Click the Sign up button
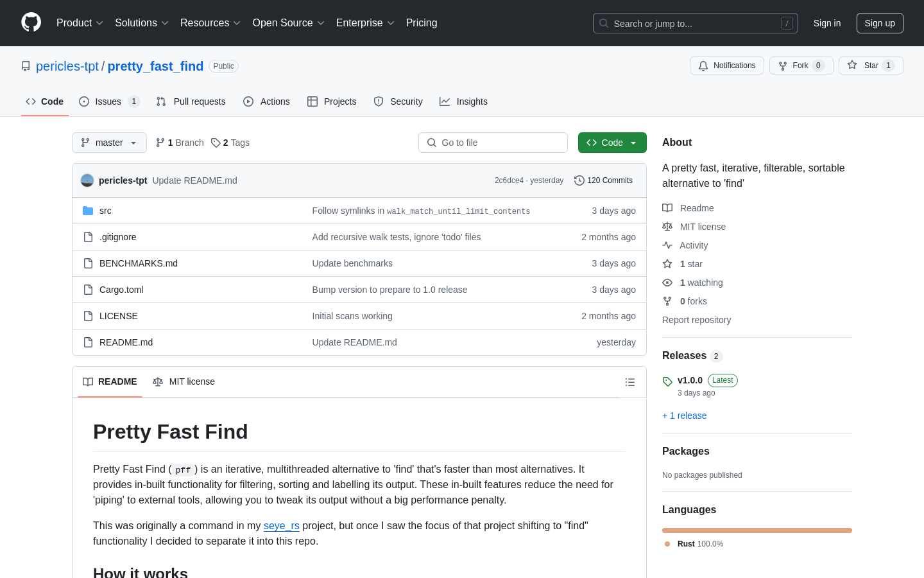 pos(880,23)
